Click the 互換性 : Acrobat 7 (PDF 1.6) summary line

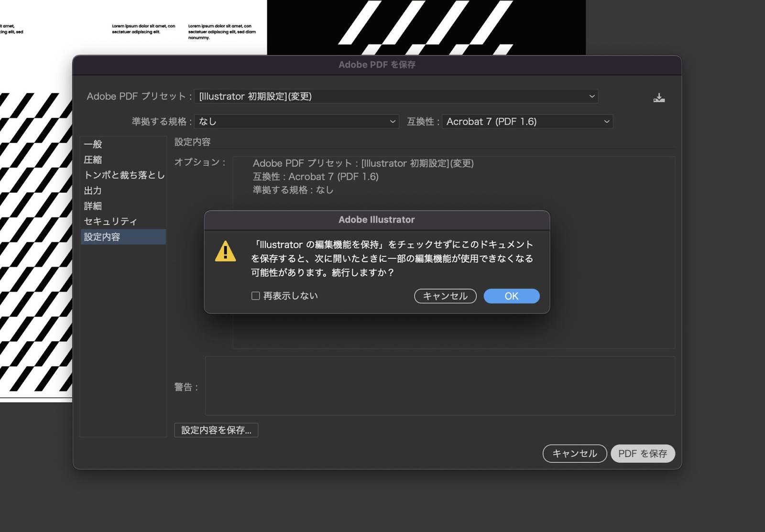(x=316, y=177)
